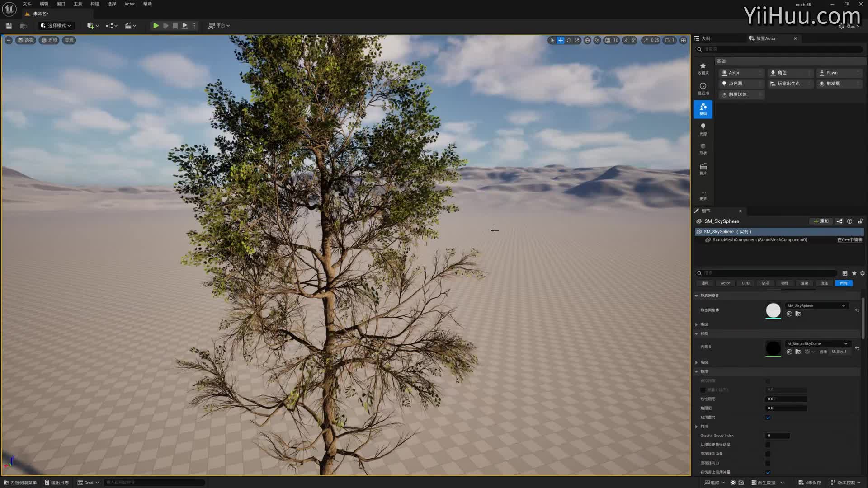Viewport: 868px width, 488px height.
Task: Click the 在C++中编辑 link
Action: 849,240
